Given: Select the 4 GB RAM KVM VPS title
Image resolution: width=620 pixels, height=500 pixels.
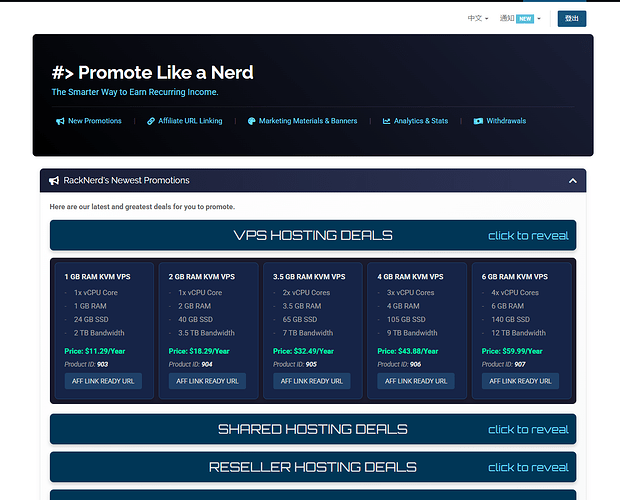Looking at the screenshot, I should [410, 277].
